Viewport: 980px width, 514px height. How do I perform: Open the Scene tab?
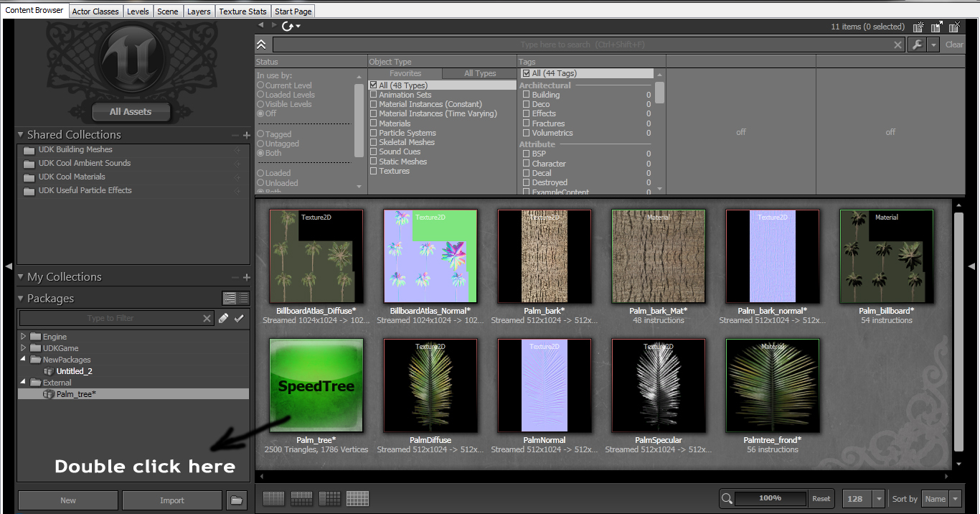coord(168,11)
